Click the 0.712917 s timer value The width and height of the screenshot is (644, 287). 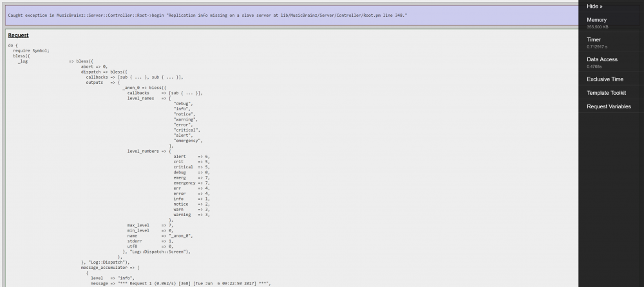597,46
